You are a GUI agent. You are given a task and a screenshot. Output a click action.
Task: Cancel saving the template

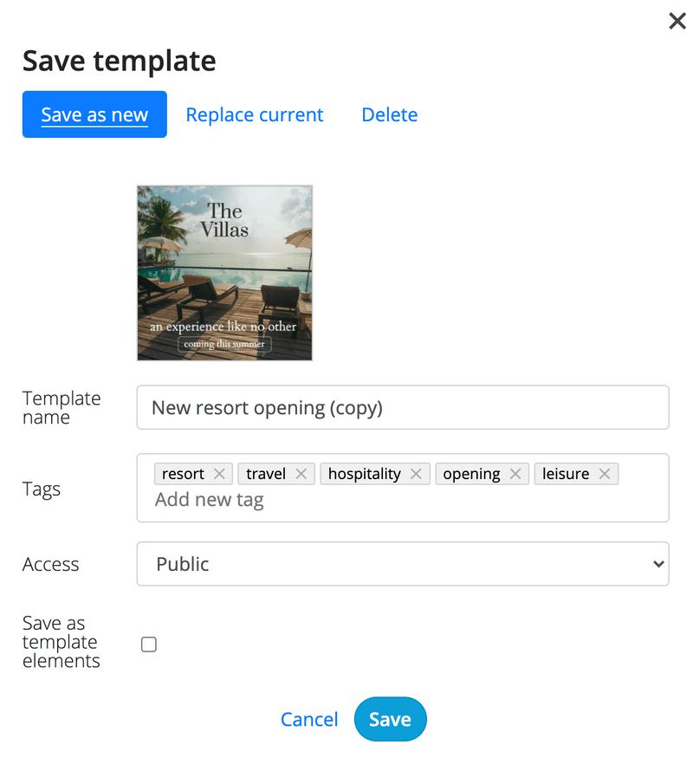pos(309,719)
